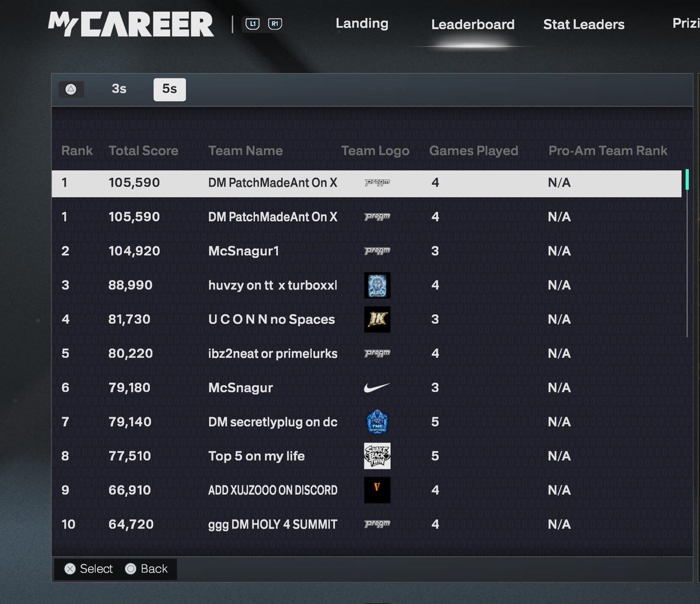Click the Rank column header

(77, 151)
